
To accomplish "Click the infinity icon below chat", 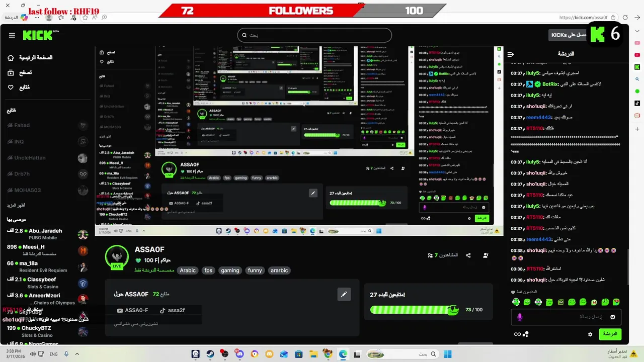I will coord(517,334).
